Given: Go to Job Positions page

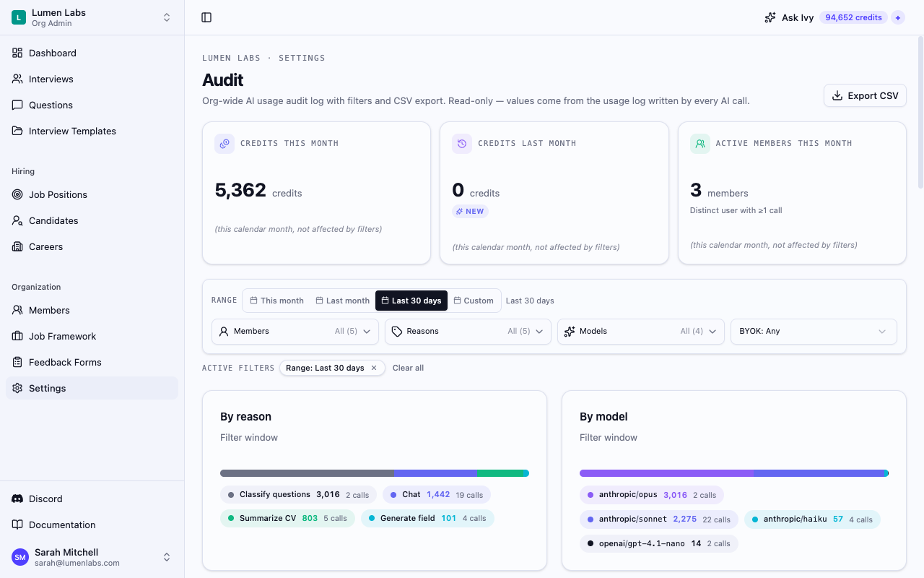Looking at the screenshot, I should [92, 194].
